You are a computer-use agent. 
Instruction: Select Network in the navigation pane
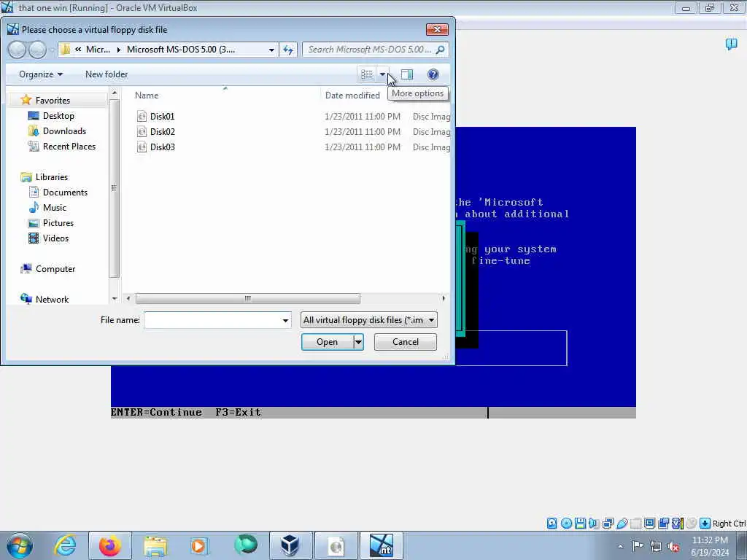tap(52, 299)
